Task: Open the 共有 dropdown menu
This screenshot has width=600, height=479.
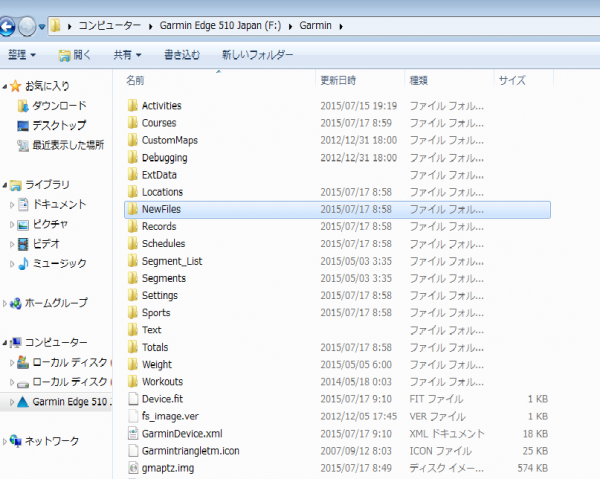Action: tap(127, 54)
